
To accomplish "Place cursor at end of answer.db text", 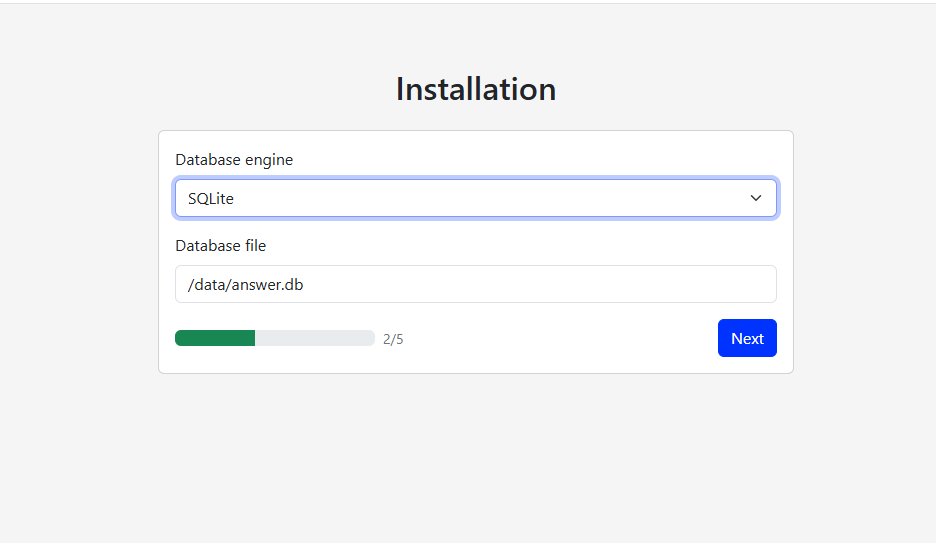I will (x=304, y=285).
